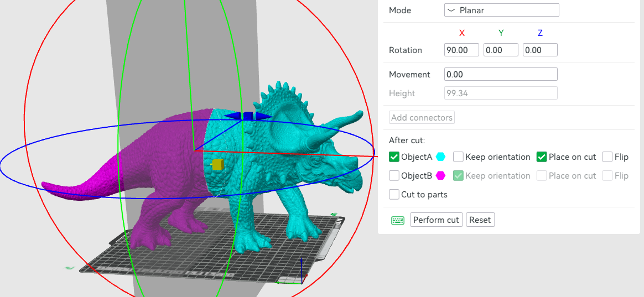Check the ObjectB checkbox
The width and height of the screenshot is (644, 297).
[x=394, y=176]
